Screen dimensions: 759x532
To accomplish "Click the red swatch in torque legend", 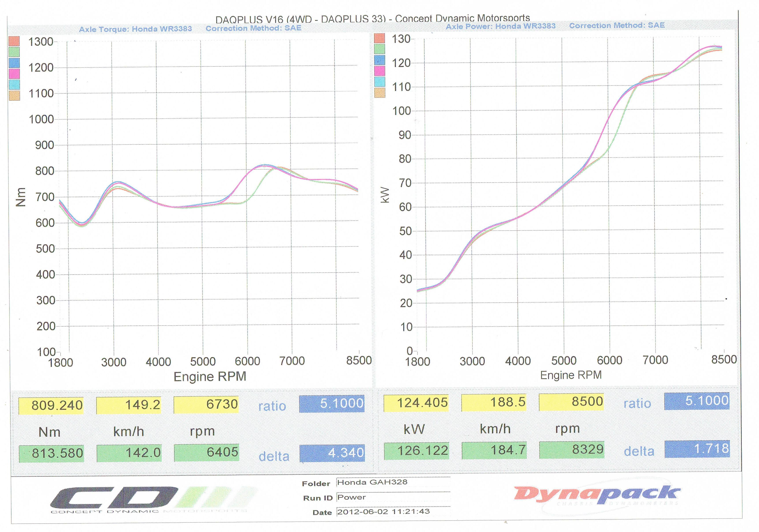I will click(x=14, y=41).
